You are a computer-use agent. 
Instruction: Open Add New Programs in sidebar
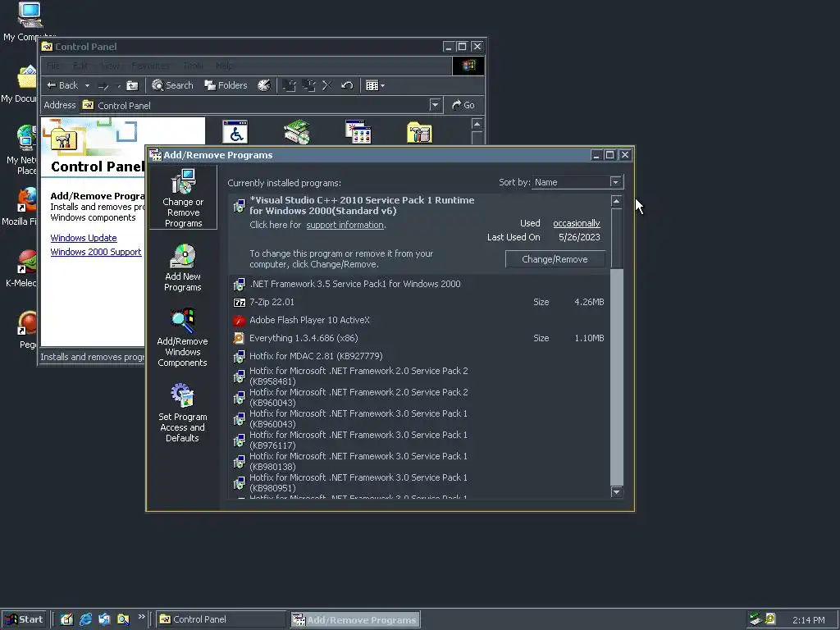pos(183,268)
